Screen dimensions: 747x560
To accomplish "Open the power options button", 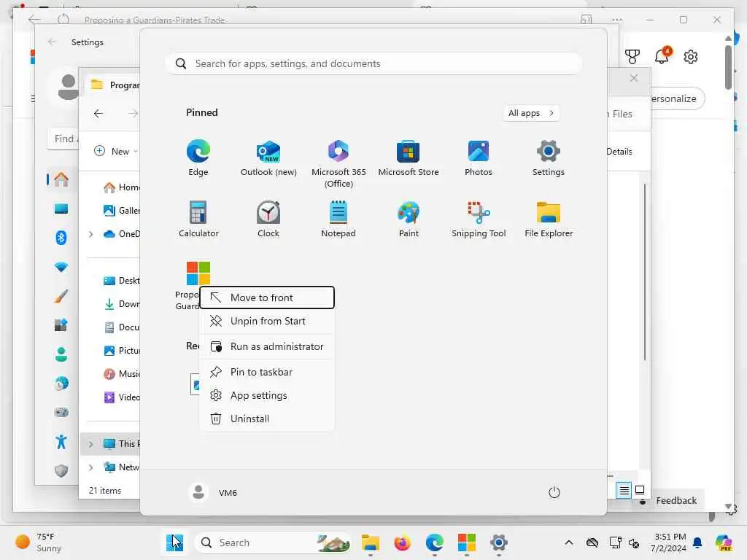I will [554, 492].
